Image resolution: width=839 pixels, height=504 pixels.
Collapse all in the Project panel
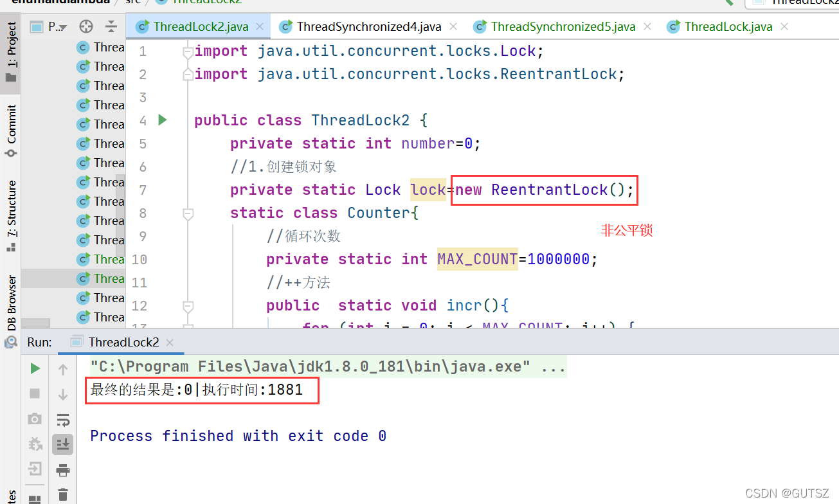[x=112, y=26]
